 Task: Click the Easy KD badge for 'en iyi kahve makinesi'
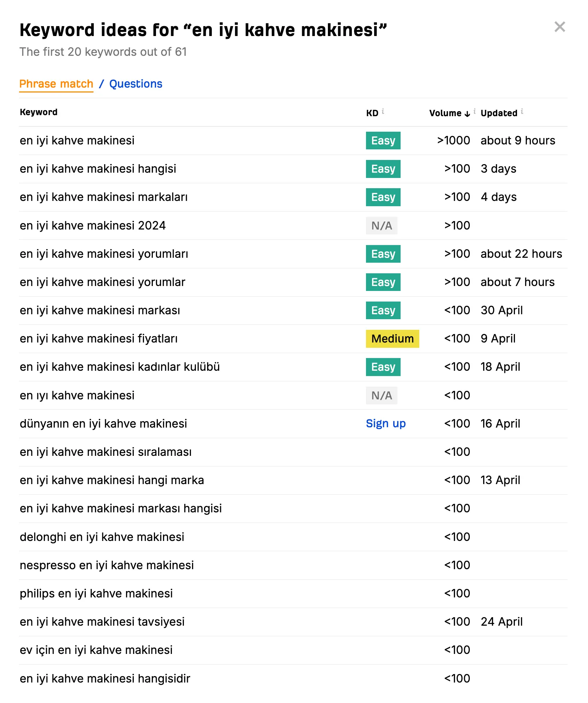click(x=383, y=140)
